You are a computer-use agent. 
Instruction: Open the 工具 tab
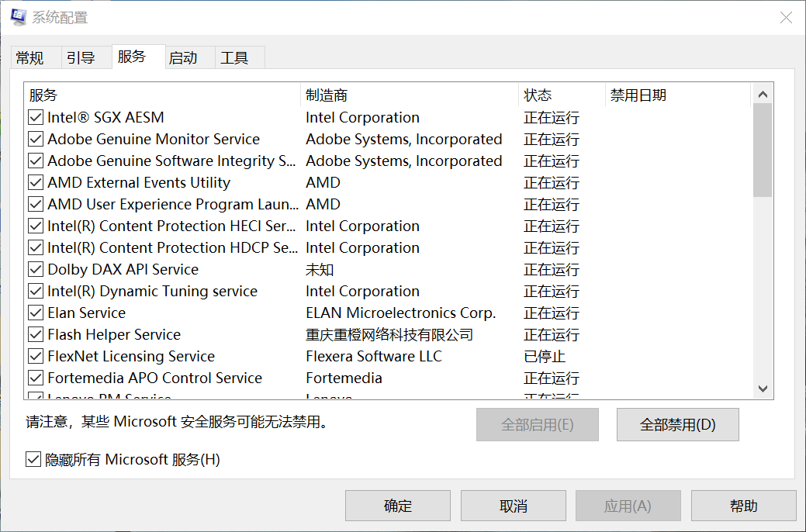[x=237, y=57]
